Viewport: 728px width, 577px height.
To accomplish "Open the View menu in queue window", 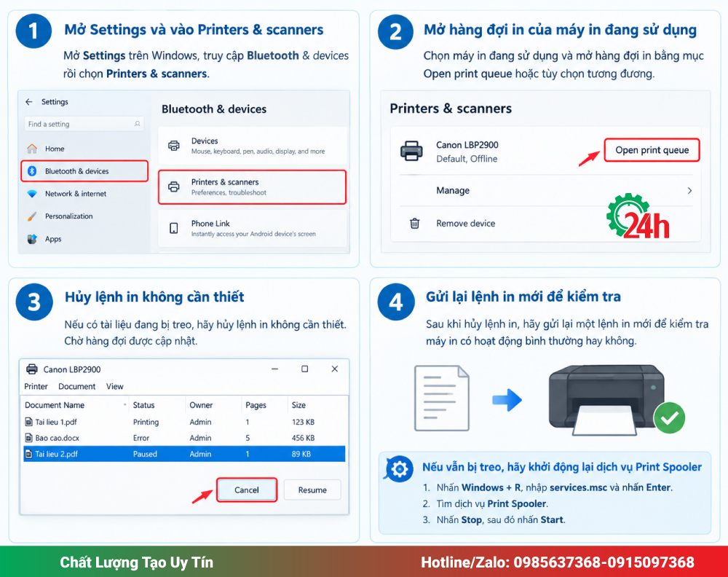I will coord(115,387).
